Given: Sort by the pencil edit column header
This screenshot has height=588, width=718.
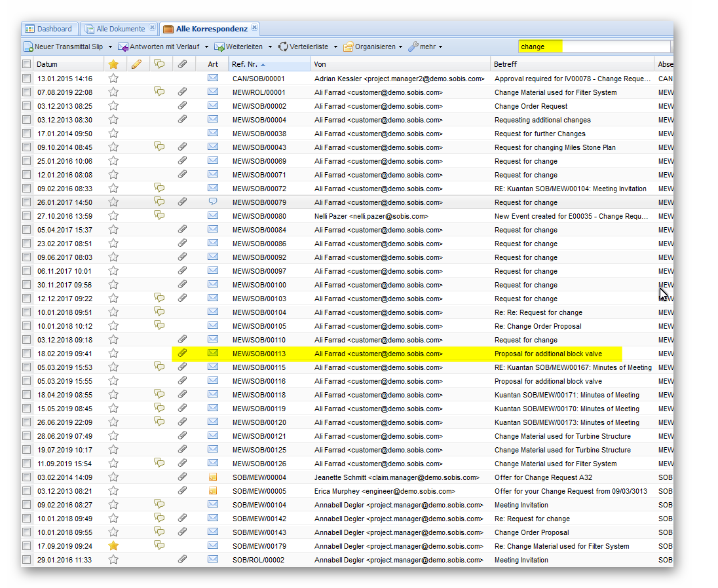Looking at the screenshot, I should click(136, 64).
